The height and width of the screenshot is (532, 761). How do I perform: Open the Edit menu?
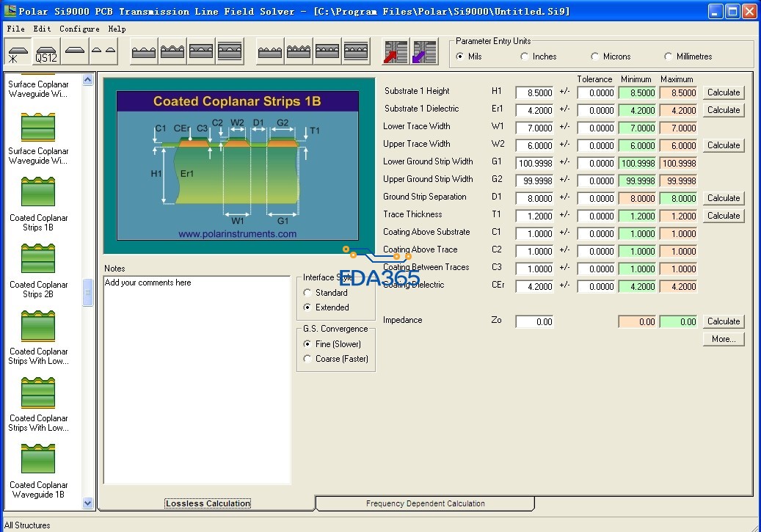click(x=43, y=29)
